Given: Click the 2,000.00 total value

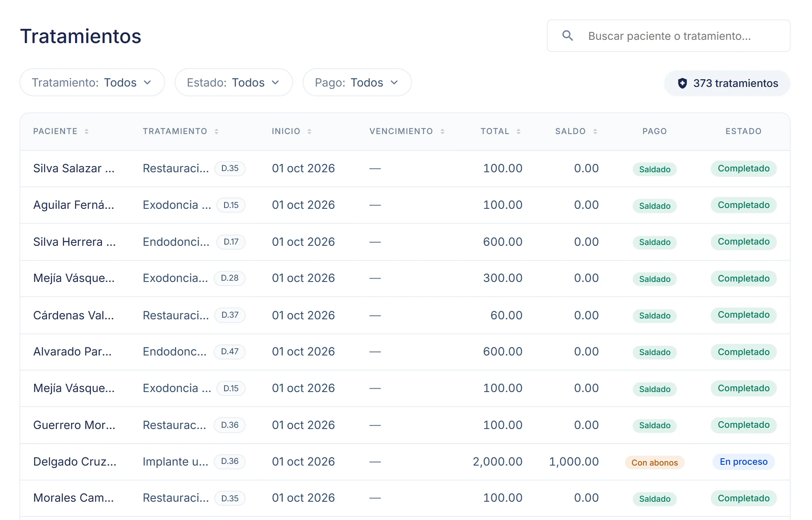Looking at the screenshot, I should [497, 461].
